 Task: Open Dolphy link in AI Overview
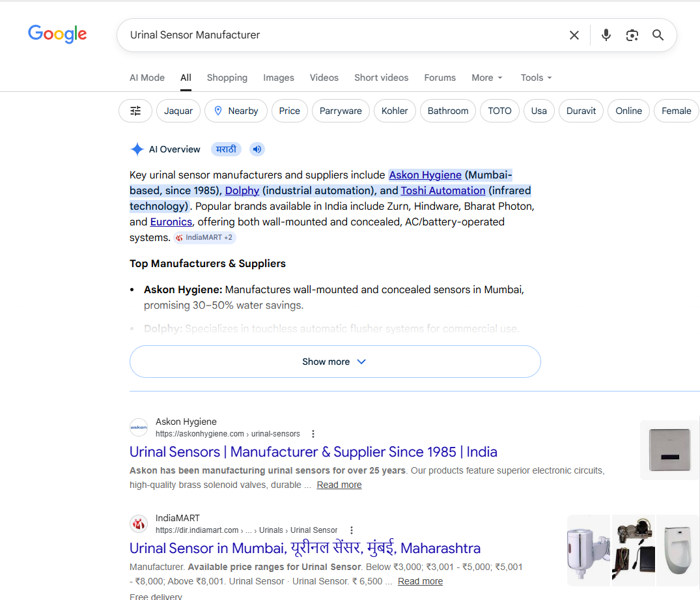(242, 191)
